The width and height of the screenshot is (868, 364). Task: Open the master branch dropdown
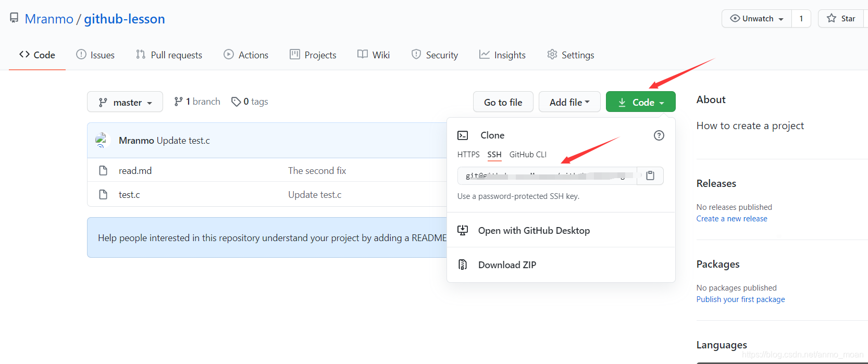[x=125, y=102]
